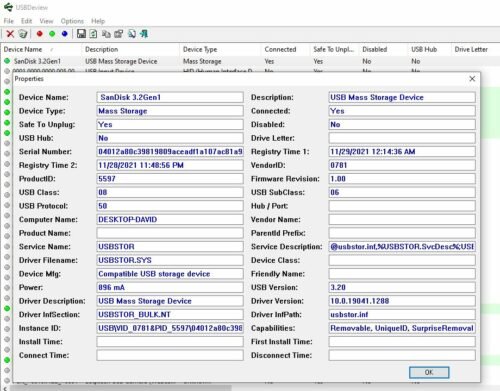The image size is (500, 391).
Task: Click the Device Name field showing SanDisk 3.2Gen1
Action: tap(170, 97)
